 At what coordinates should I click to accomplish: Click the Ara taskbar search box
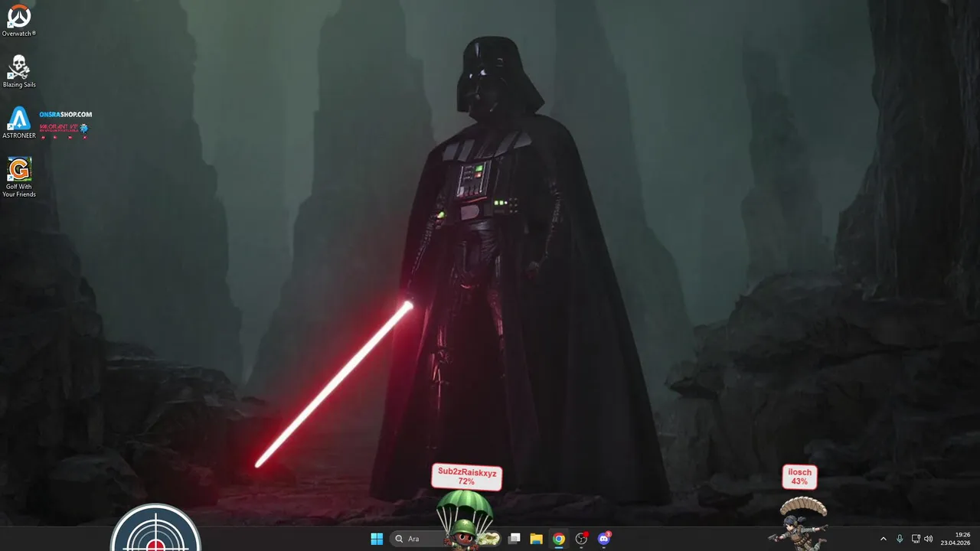[444, 539]
